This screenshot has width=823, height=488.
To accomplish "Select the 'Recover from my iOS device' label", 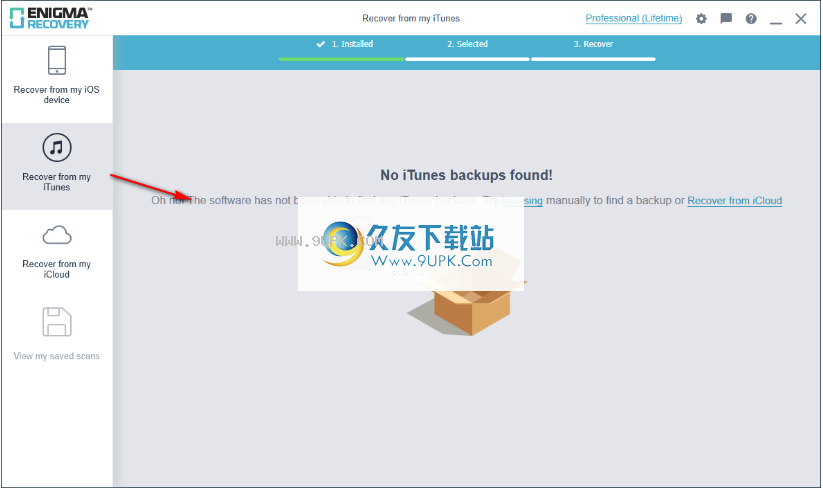I will pos(57,94).
